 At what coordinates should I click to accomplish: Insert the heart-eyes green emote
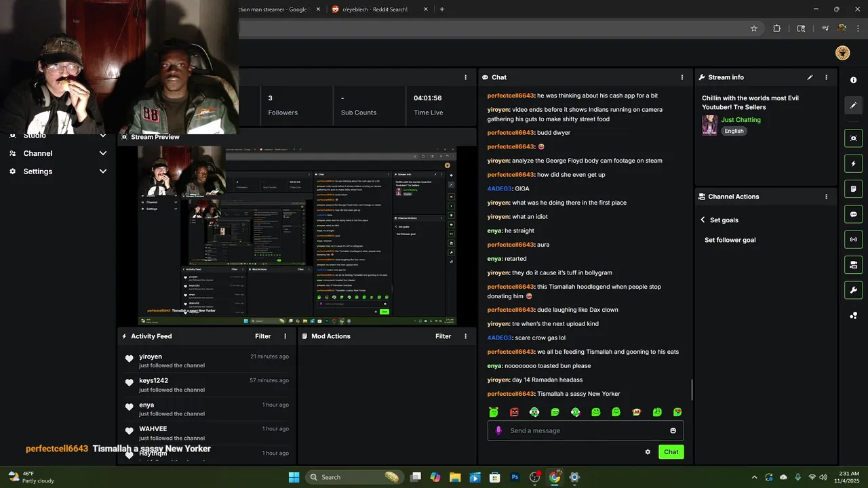(x=677, y=412)
